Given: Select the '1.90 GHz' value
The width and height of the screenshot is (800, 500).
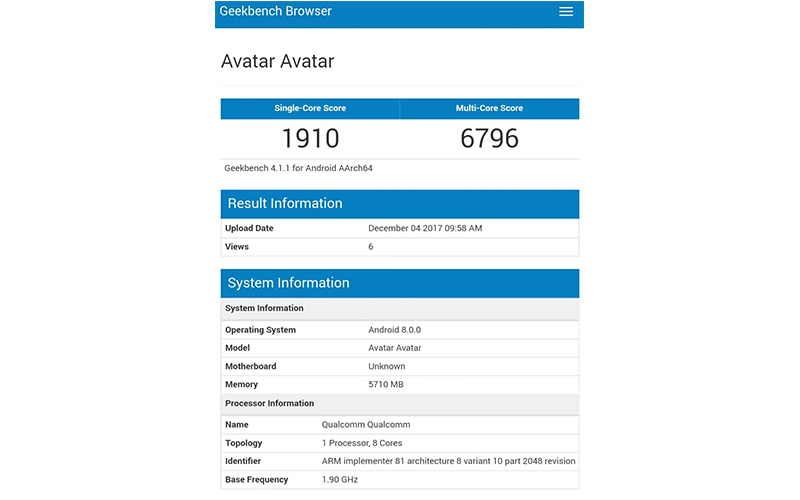Looking at the screenshot, I should point(340,480).
